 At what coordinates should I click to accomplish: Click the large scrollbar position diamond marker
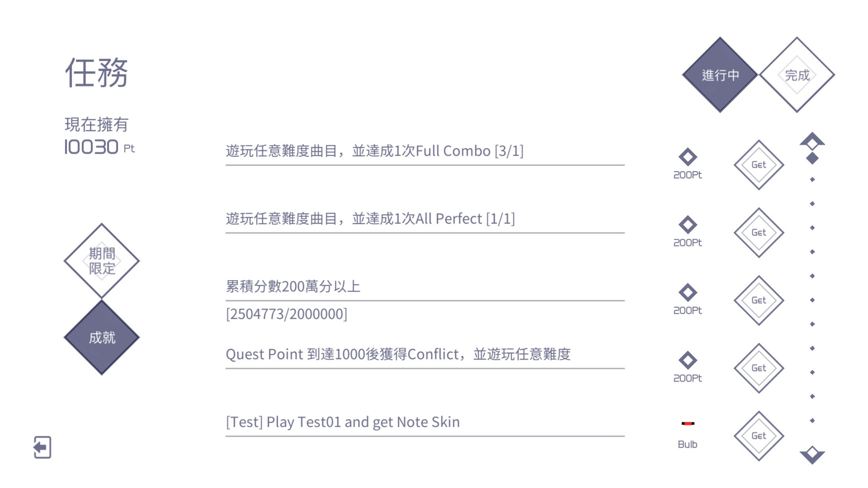[x=812, y=158]
